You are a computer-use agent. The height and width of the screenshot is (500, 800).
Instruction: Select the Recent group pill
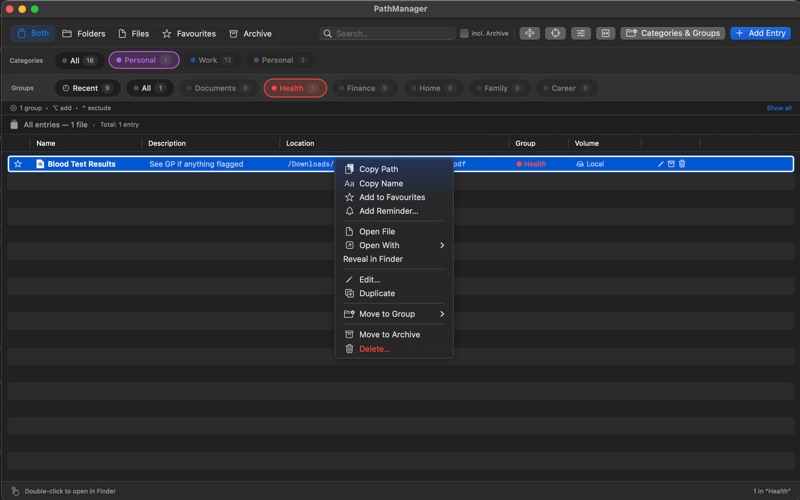pos(87,88)
